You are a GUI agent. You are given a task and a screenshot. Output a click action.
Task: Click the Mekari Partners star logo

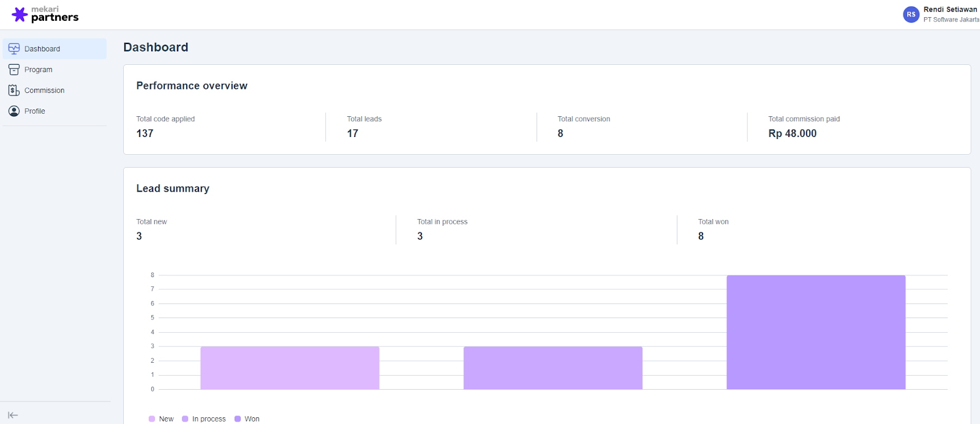pyautogui.click(x=20, y=15)
